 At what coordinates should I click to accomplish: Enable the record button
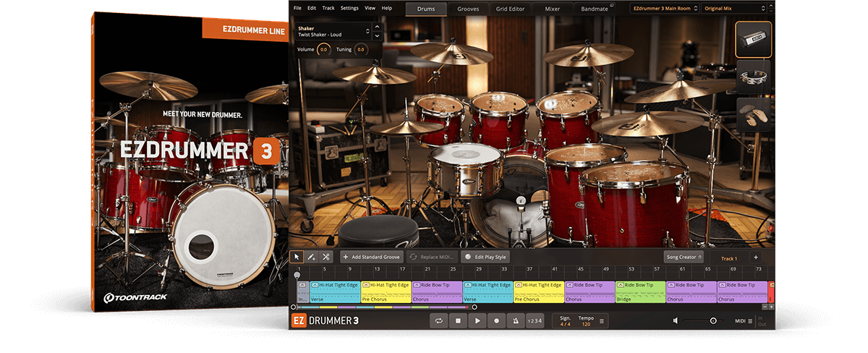tap(496, 320)
